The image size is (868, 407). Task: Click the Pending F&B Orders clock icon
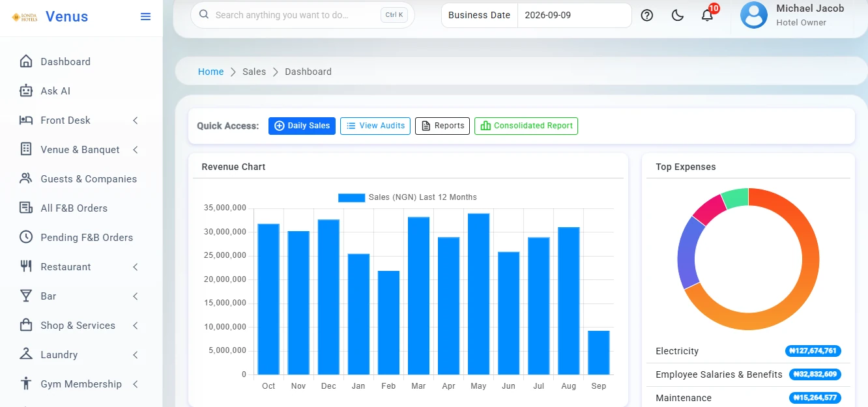point(26,237)
